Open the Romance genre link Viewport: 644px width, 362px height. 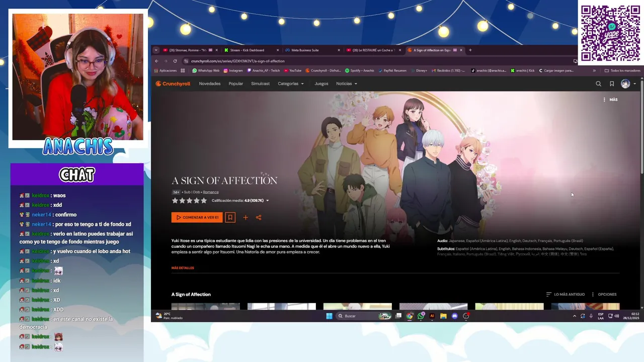pyautogui.click(x=211, y=192)
